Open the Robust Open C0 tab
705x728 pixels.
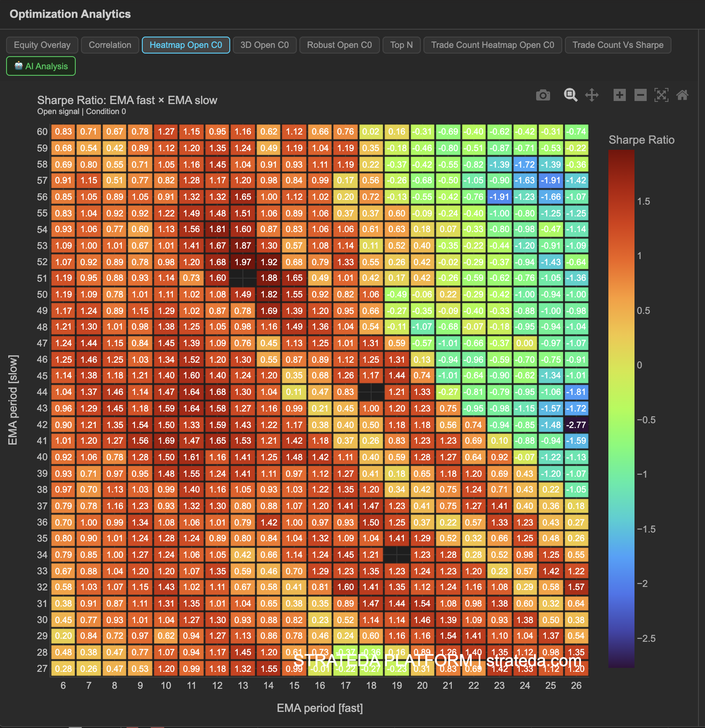[x=339, y=45]
